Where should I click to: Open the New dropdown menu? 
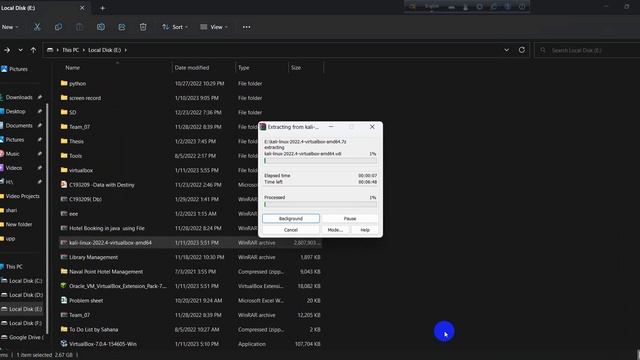(10, 27)
